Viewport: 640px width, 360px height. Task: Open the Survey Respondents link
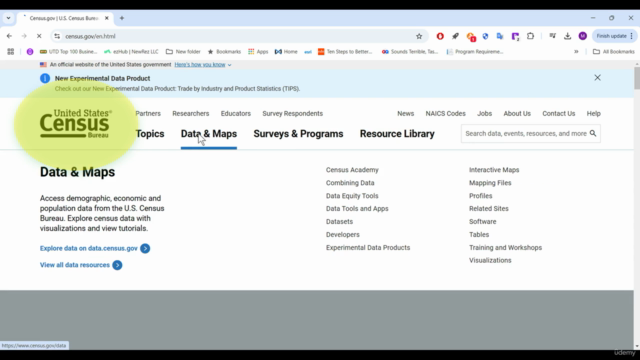pos(292,113)
